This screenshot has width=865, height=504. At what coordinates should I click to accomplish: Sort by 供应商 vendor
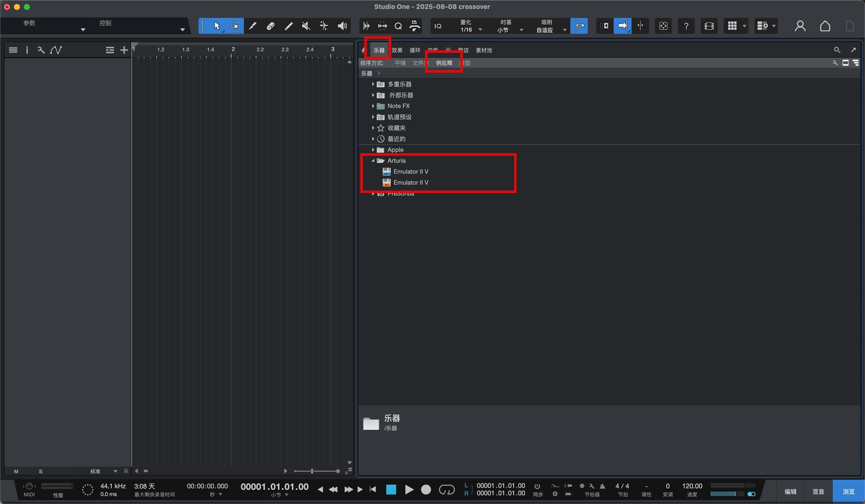point(444,63)
